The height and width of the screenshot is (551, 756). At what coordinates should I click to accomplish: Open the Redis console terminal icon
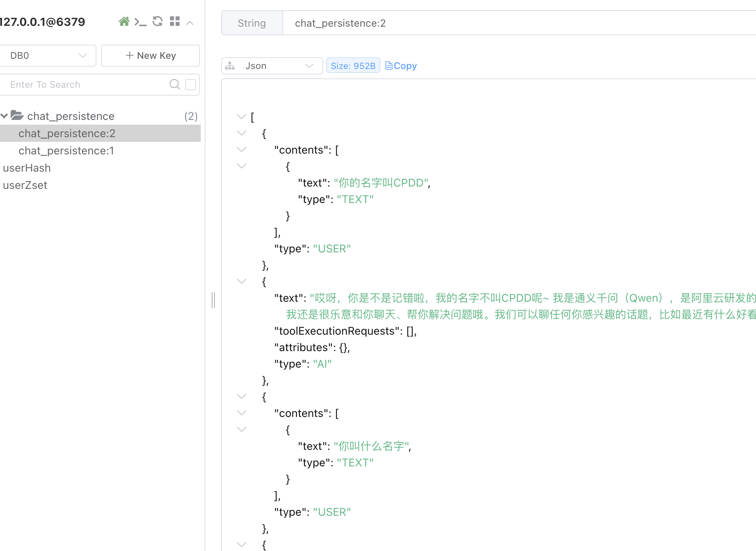coord(140,22)
